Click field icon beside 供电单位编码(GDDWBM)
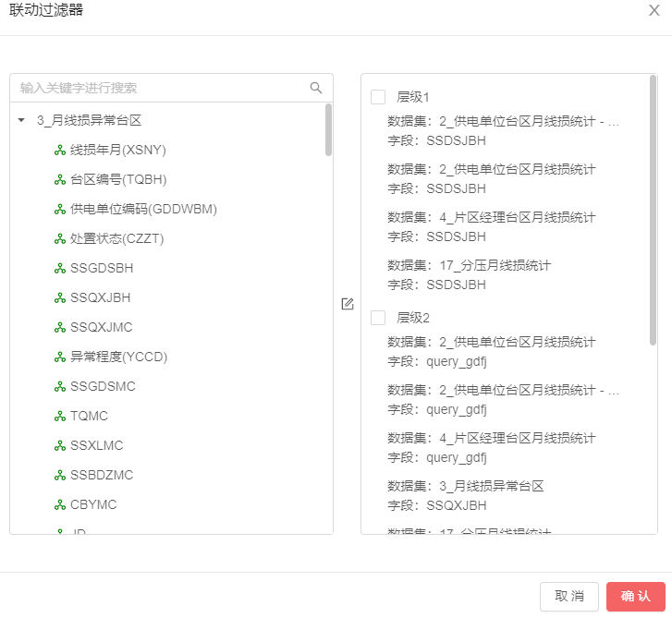The image size is (672, 618). [x=60, y=209]
